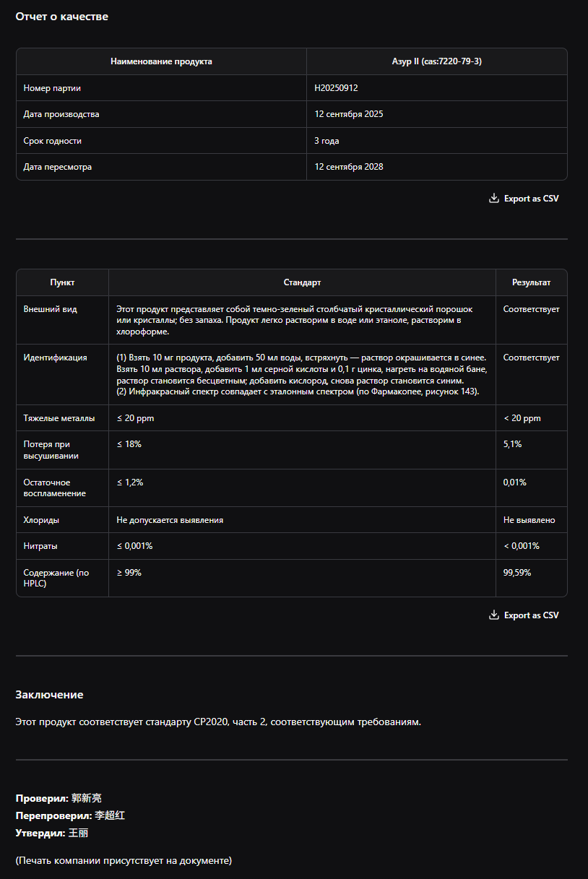Click the review date '12 сентября 2028'
588x879 pixels.
coord(348,167)
